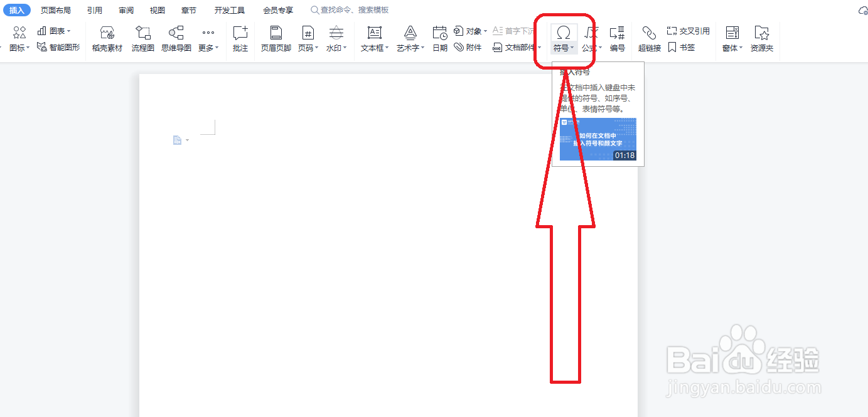Click the 符号 omega symbol icon
This screenshot has width=868, height=417.
coord(564,33)
